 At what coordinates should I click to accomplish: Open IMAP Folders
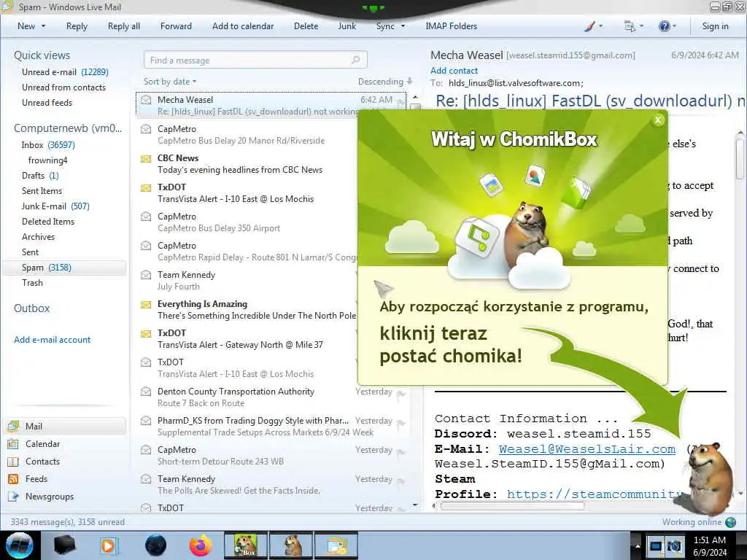pos(451,26)
